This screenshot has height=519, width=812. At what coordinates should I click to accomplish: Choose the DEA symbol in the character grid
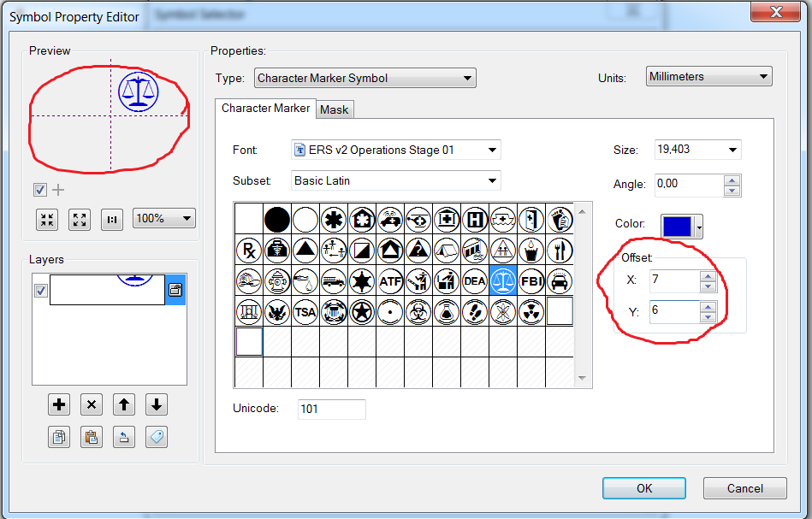click(474, 280)
